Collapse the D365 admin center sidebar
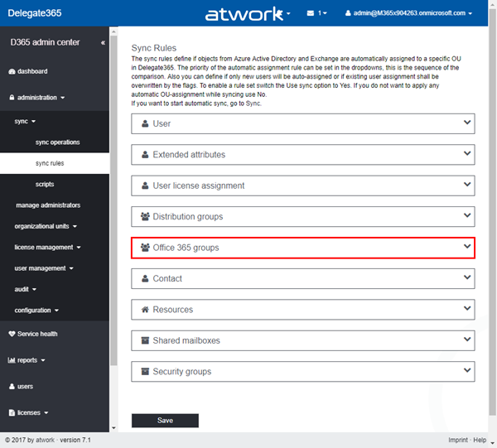Screen dimensions: 497x448 (x=103, y=42)
